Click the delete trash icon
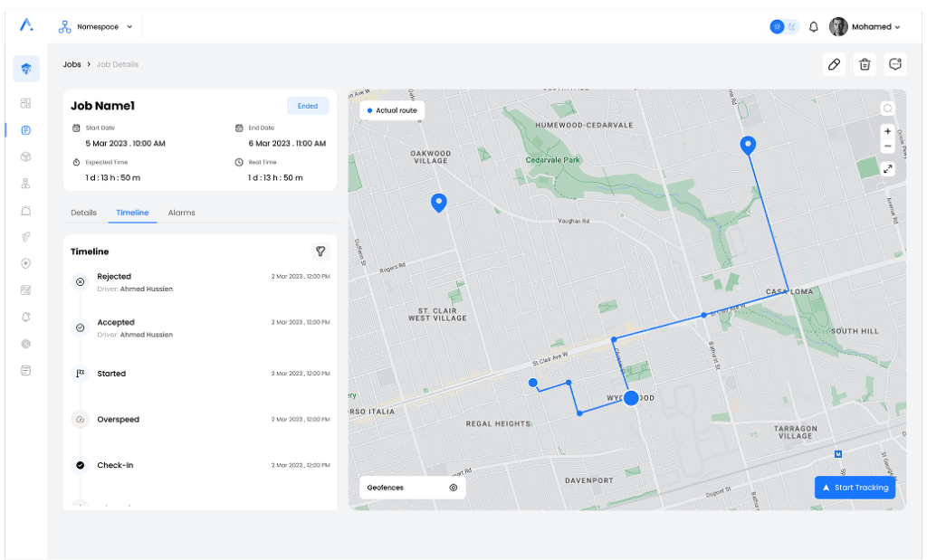The image size is (927, 560). 865,64
